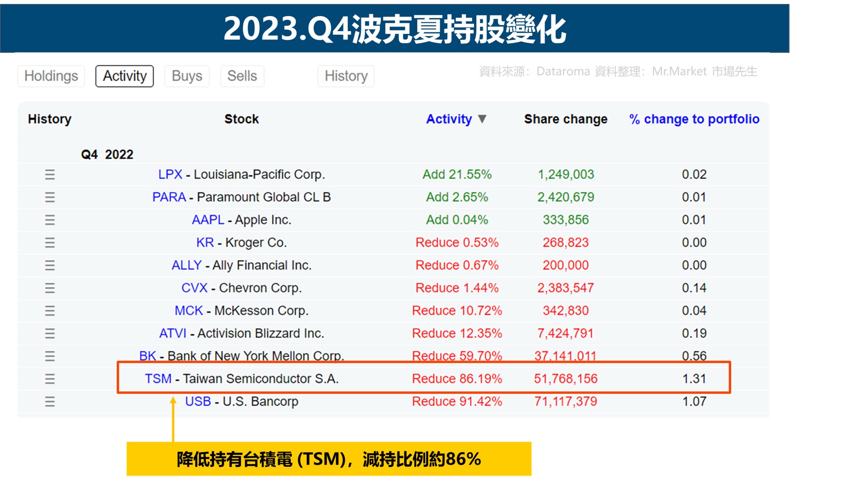Open the ALLY ticker link

pos(187,265)
